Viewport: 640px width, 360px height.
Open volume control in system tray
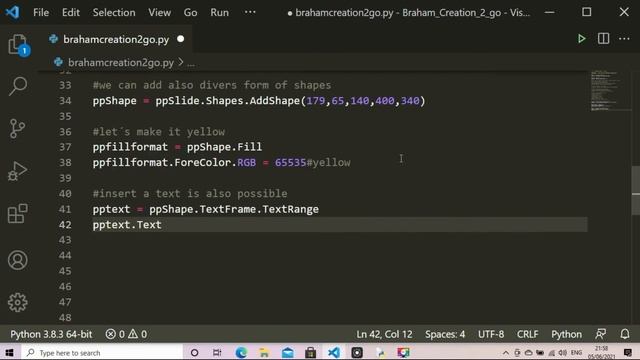coord(563,353)
